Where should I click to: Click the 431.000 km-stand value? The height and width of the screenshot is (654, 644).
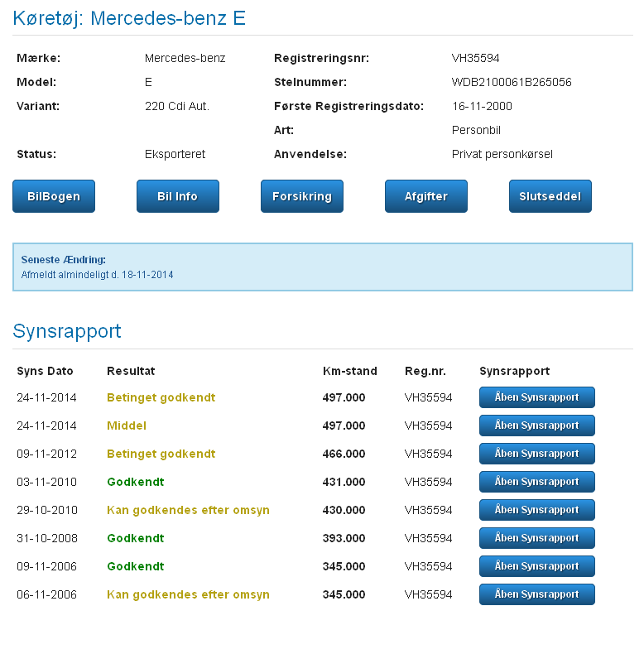(344, 482)
